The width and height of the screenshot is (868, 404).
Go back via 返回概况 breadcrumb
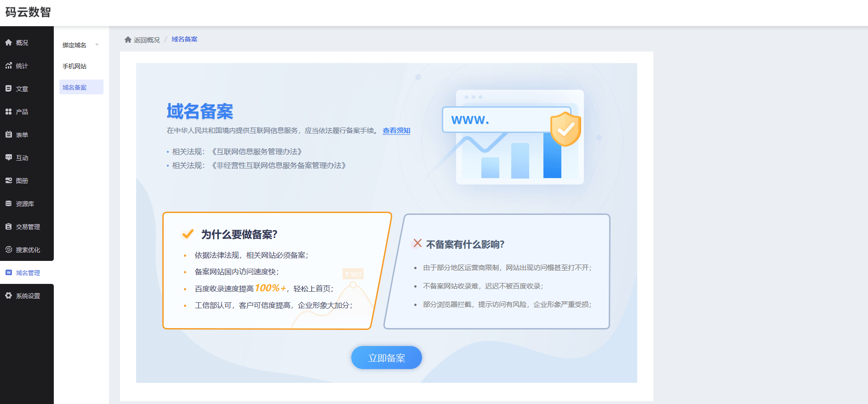(x=146, y=40)
